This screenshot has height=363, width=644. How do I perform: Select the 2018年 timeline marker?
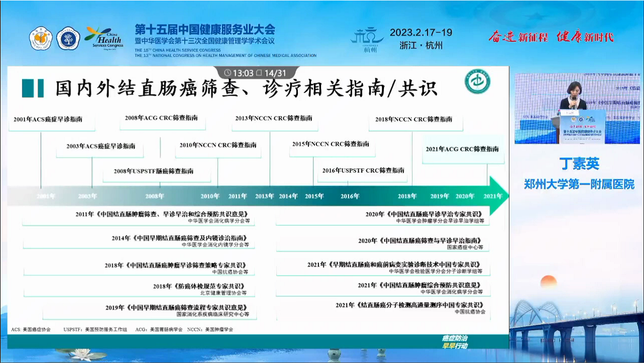click(x=407, y=196)
